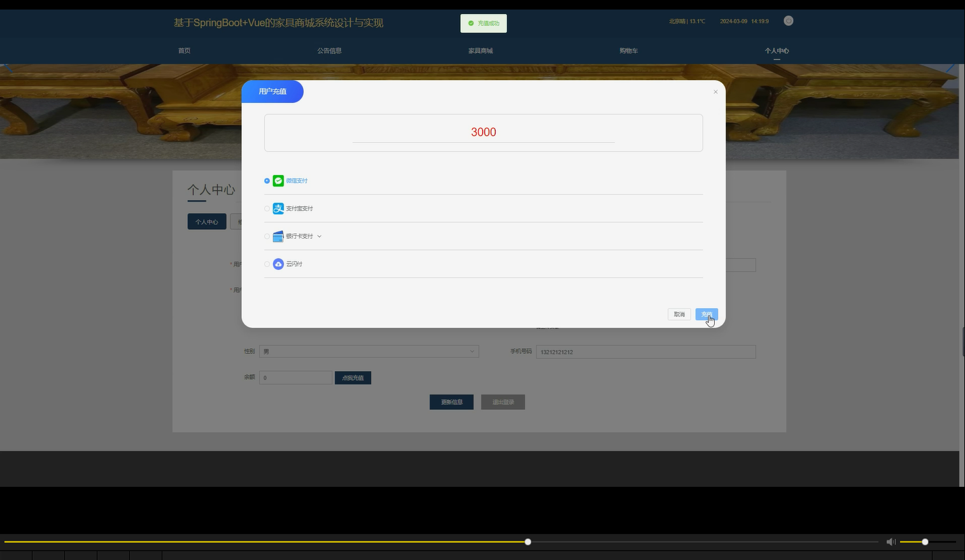This screenshot has height=560, width=965.
Task: Expand the 银行卡支付 chevron arrow
Action: (319, 236)
